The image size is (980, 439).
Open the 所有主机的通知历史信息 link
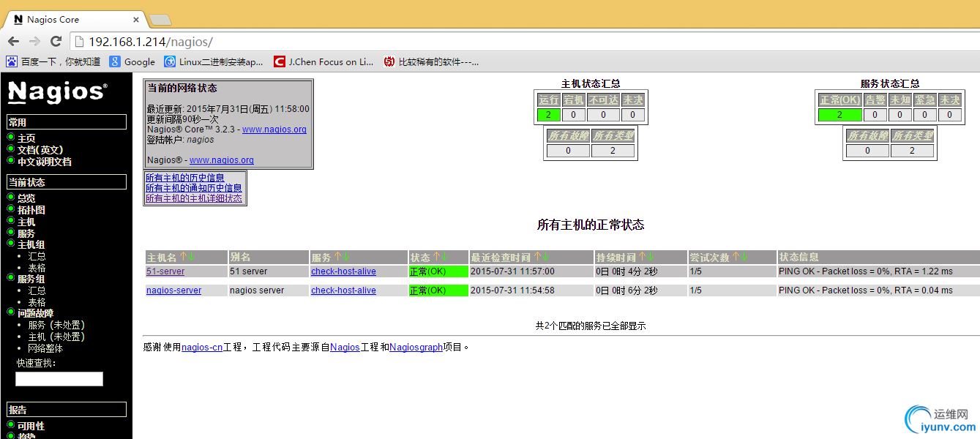pos(194,188)
